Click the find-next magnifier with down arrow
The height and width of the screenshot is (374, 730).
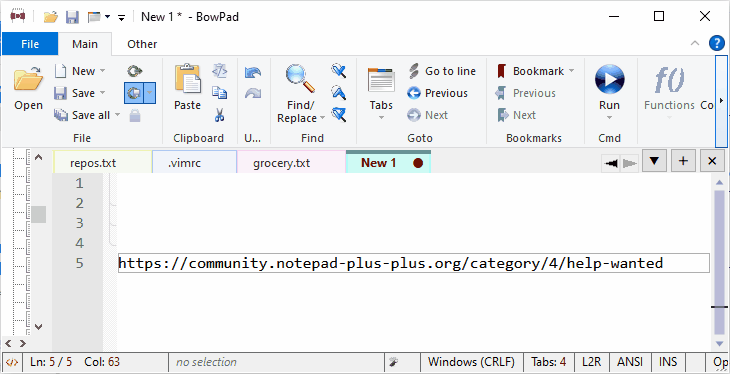[339, 71]
